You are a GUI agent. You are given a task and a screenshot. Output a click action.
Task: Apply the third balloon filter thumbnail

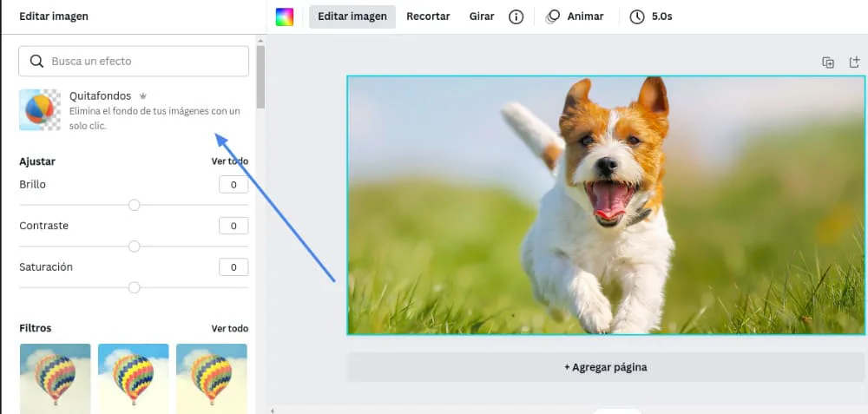coord(212,378)
